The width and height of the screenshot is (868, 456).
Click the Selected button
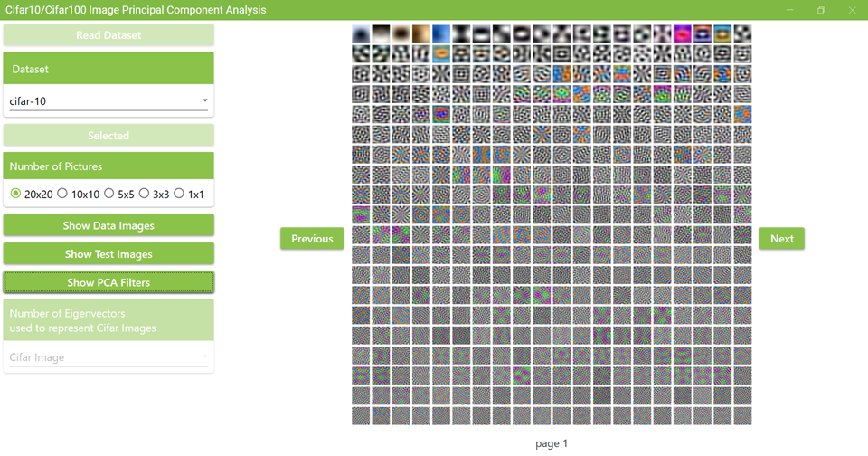click(x=108, y=135)
